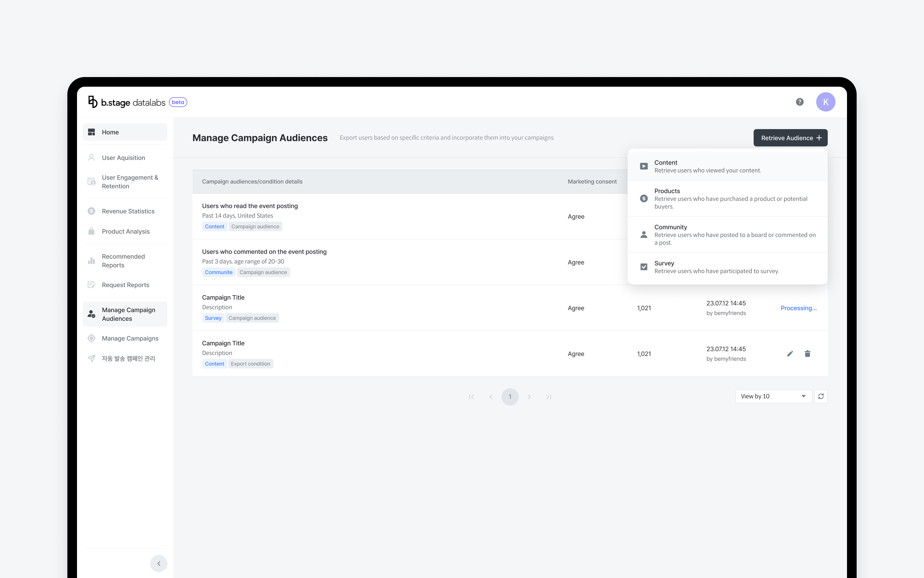Open Manage Campaign Audiences in sidebar
Image resolution: width=924 pixels, height=578 pixels.
[x=125, y=314]
